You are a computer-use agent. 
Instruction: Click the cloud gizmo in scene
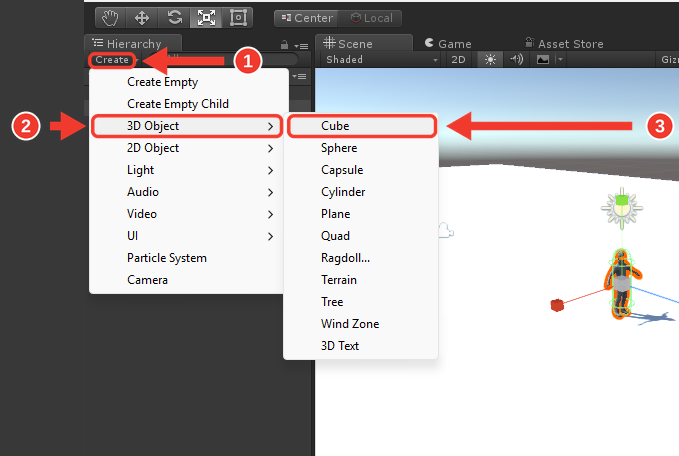(x=446, y=231)
